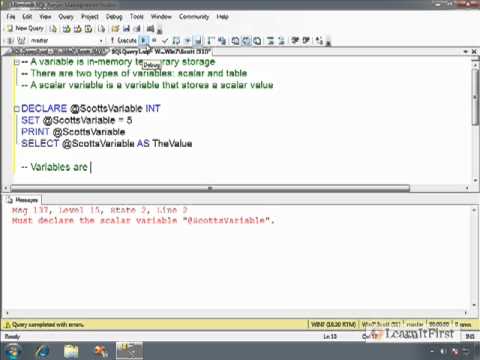Comment out the selected lines
Viewport: 480px width, 360px height.
(270, 41)
